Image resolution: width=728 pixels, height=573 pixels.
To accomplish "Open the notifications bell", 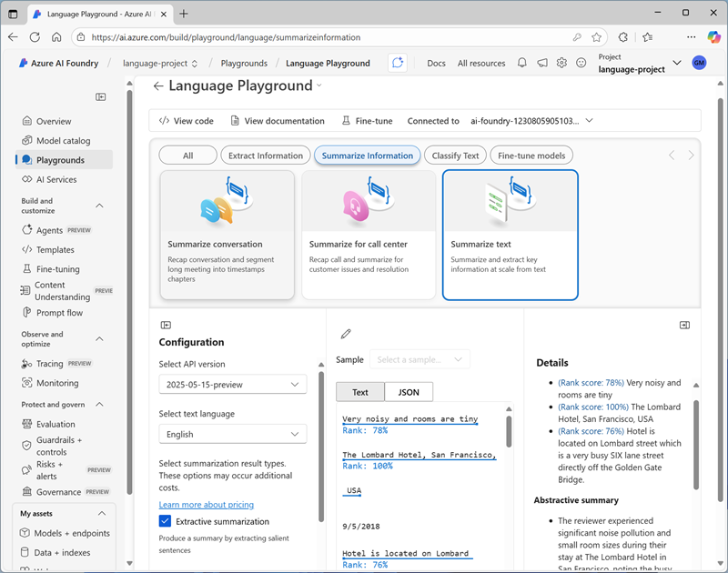I will pyautogui.click(x=522, y=63).
